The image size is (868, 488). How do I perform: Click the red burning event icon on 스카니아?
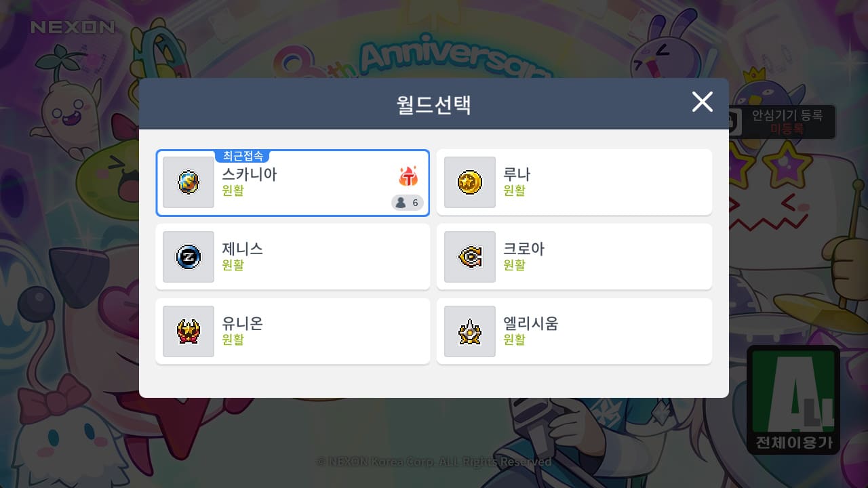[x=408, y=176]
